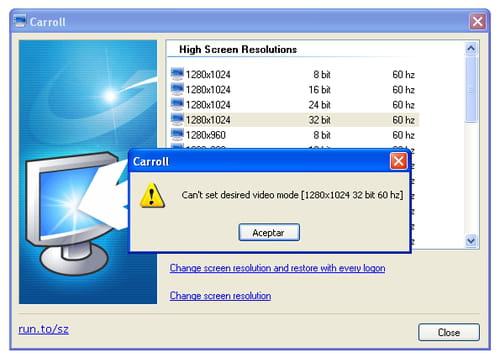Close the Carroll error dialog with X

[398, 161]
